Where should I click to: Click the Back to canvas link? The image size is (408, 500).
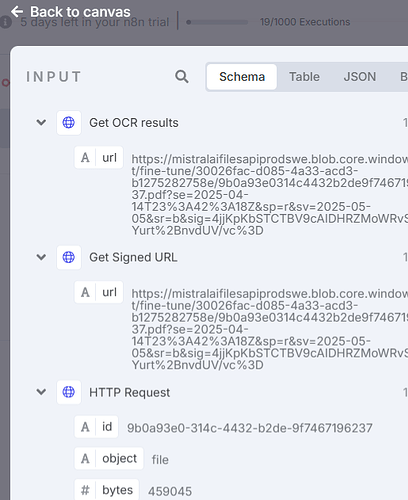(71, 12)
